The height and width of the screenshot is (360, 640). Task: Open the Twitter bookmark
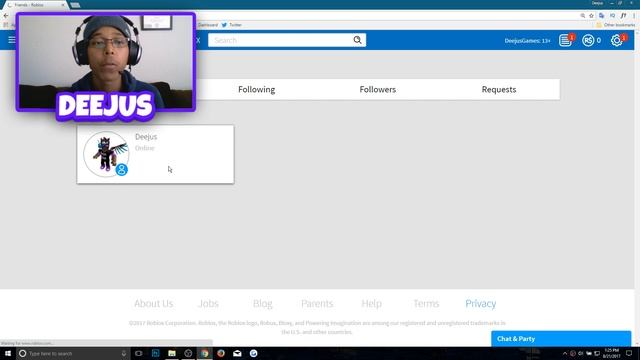[231, 25]
